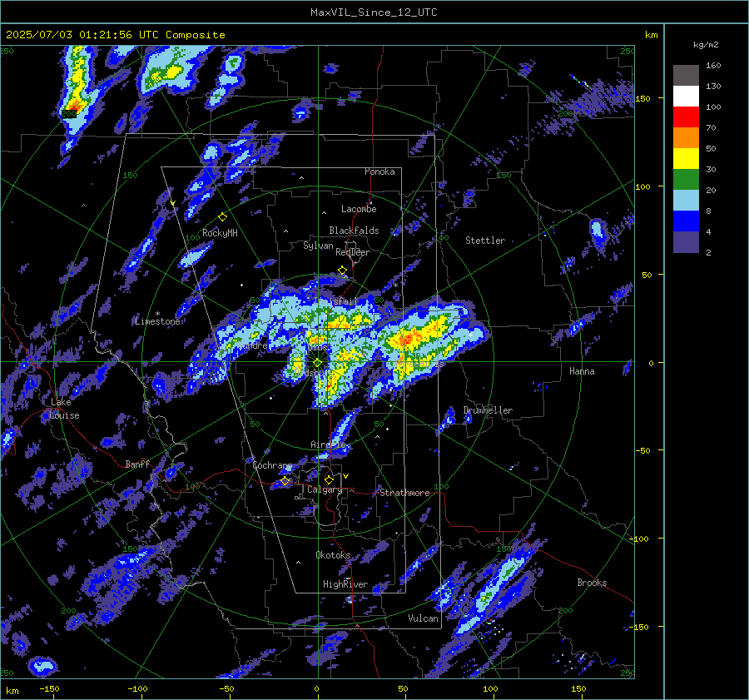Click the Cochrane town label
The width and height of the screenshot is (749, 700).
[x=272, y=465]
